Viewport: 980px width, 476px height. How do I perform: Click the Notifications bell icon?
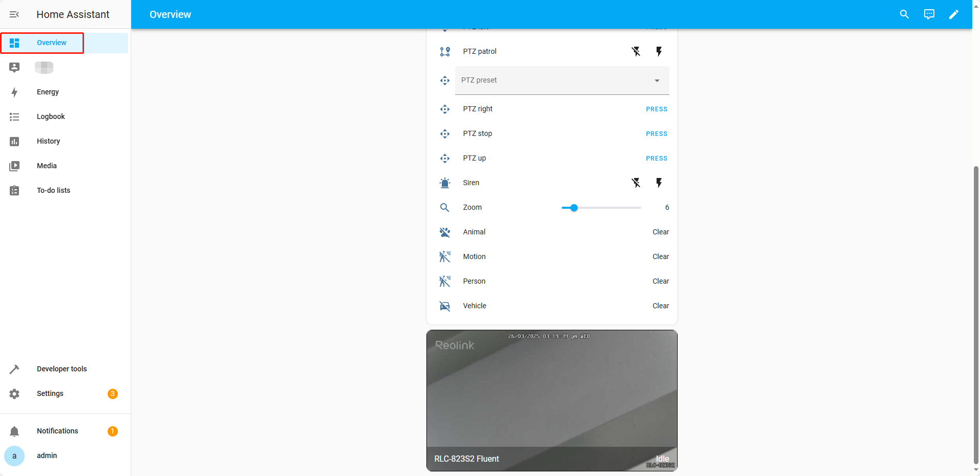pyautogui.click(x=14, y=431)
